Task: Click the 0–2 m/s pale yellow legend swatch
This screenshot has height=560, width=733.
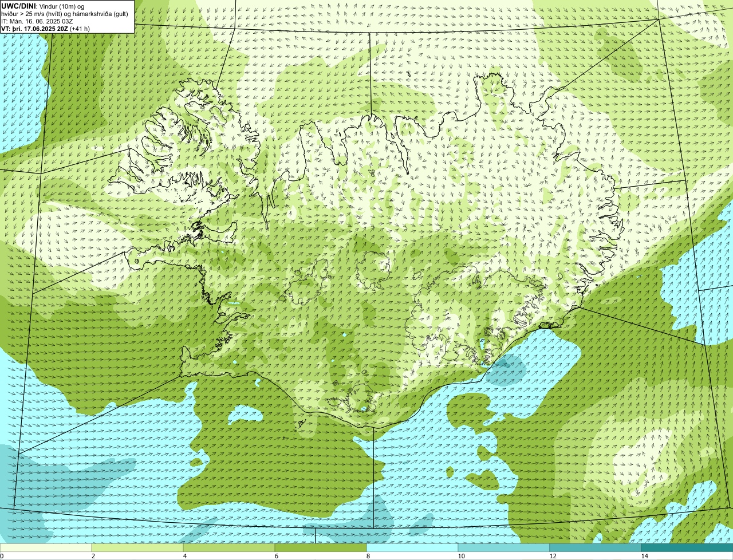Action: tap(46, 548)
